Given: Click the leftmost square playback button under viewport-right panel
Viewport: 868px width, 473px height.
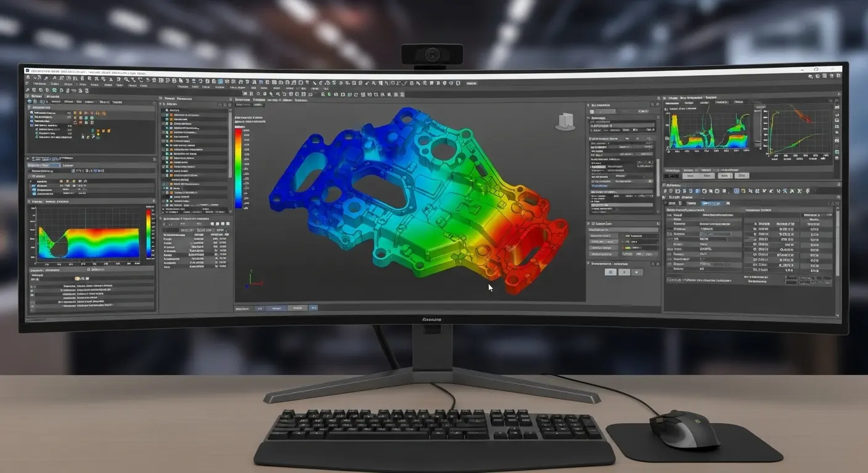Looking at the screenshot, I should (x=610, y=272).
